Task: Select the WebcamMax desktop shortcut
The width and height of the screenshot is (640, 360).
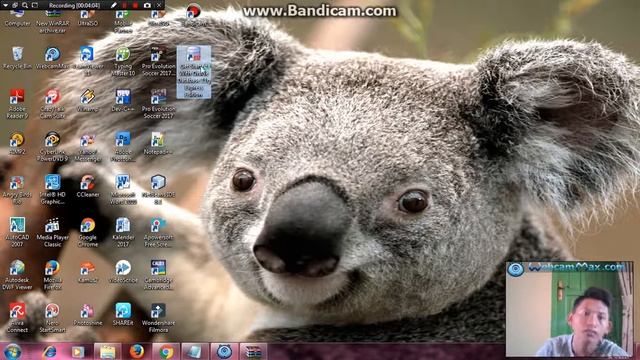Action: point(52,58)
